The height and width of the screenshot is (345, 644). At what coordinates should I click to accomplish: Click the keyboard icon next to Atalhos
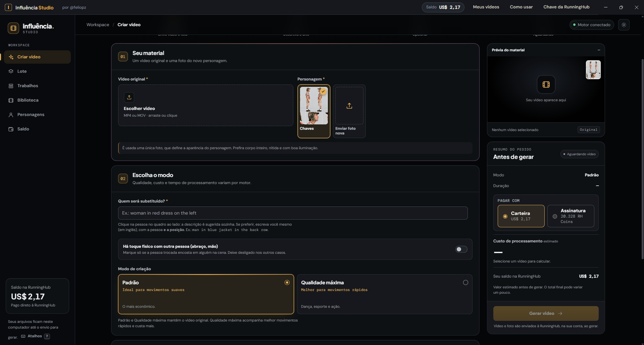tap(23, 336)
